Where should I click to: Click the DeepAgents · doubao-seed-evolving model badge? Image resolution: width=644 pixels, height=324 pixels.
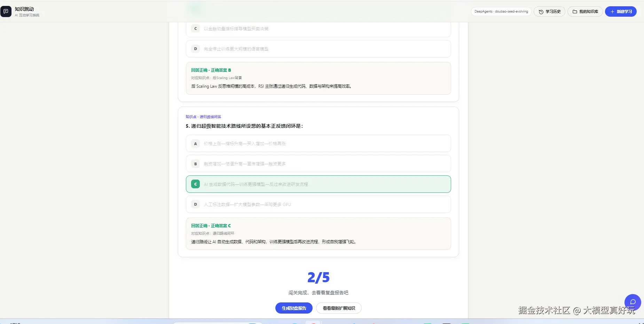click(x=501, y=11)
